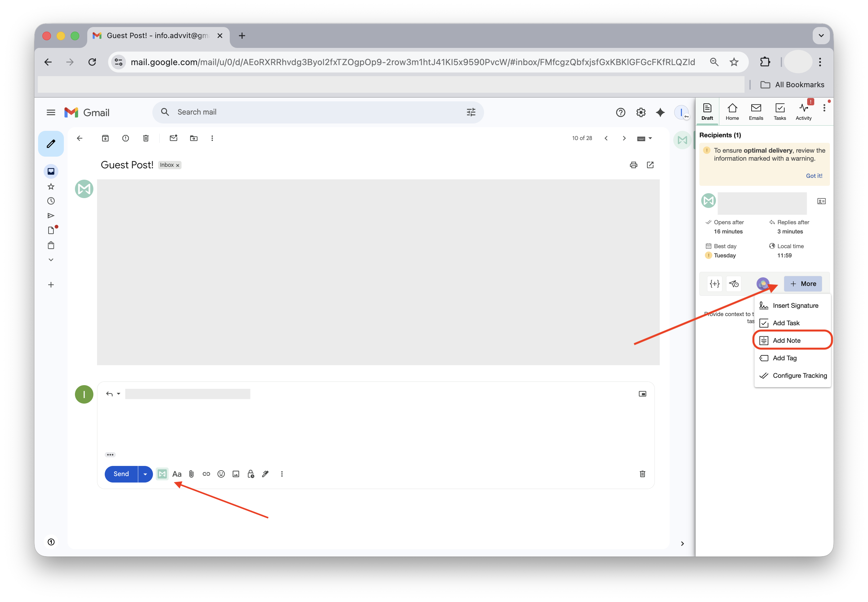Click the Compose pencil button
Viewport: 868px width, 602px height.
coord(51,144)
